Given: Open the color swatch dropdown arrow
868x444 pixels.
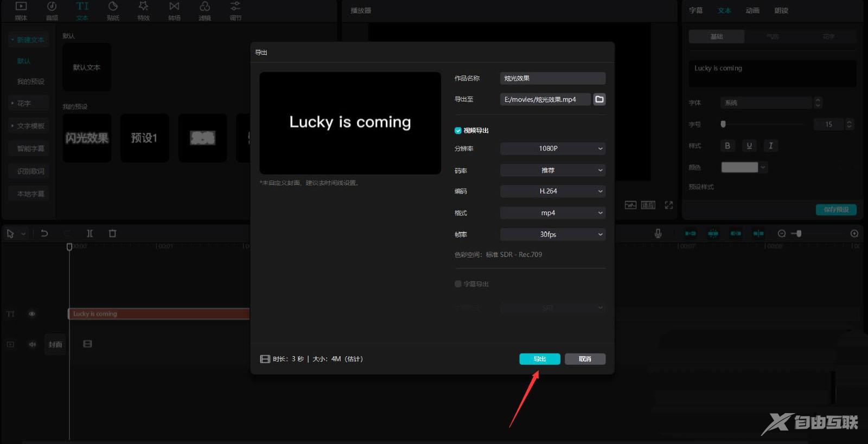Looking at the screenshot, I should (x=763, y=168).
